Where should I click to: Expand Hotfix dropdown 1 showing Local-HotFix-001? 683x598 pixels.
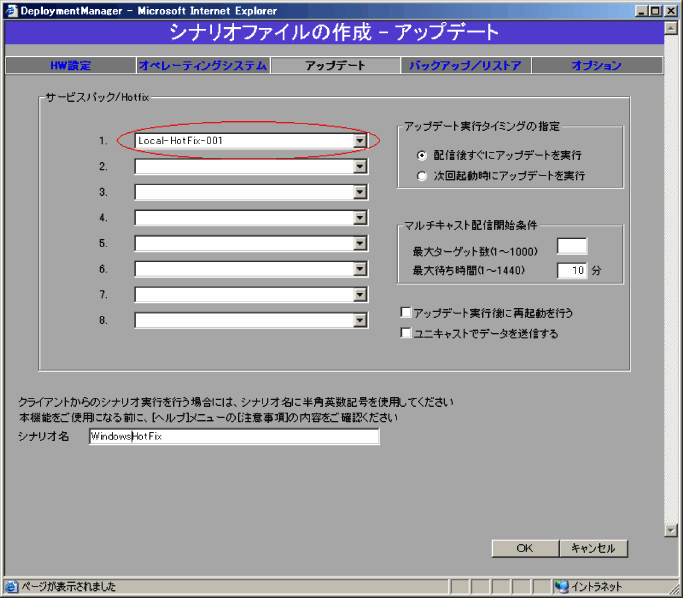tap(360, 141)
